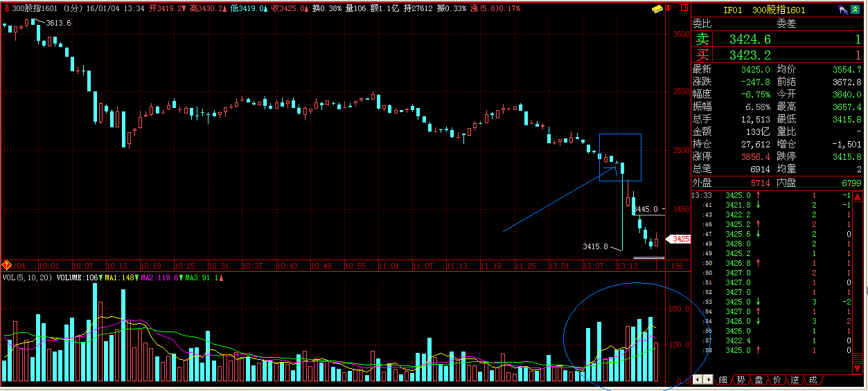Open the 势 tab at the bottom
The width and height of the screenshot is (868, 391).
point(741,379)
